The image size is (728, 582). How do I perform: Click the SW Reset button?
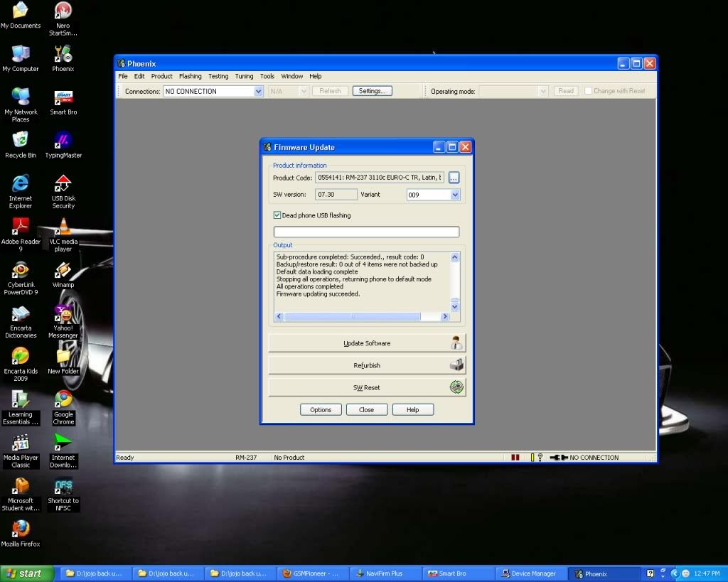pyautogui.click(x=367, y=387)
